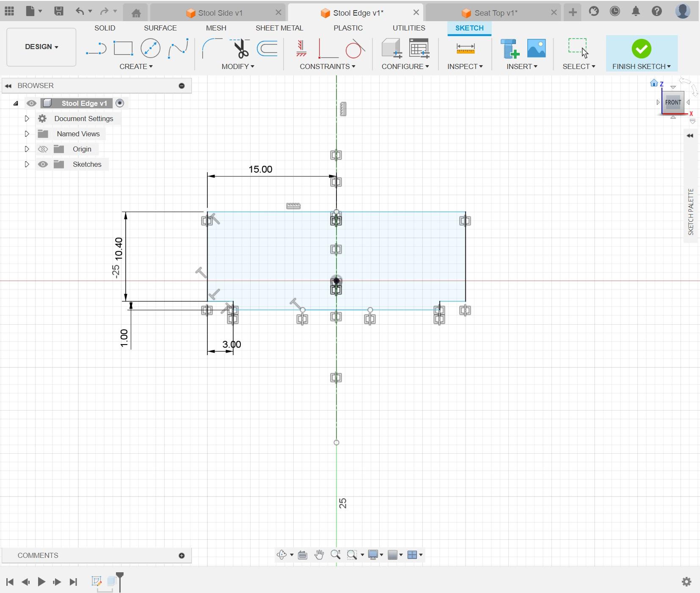Viewport: 700px width, 593px height.
Task: Toggle visibility of the Sketches folder
Action: (43, 164)
